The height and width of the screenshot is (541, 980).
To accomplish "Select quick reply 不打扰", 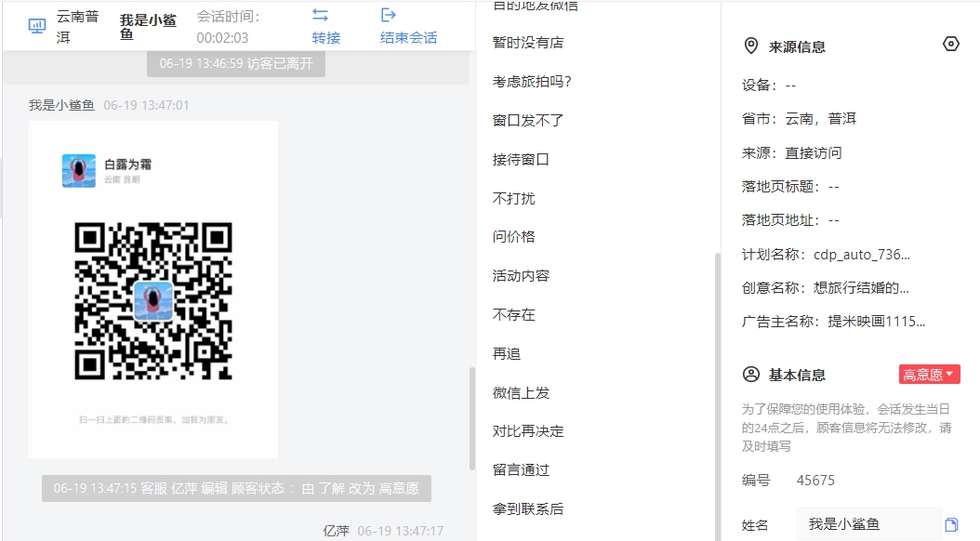I will (514, 198).
